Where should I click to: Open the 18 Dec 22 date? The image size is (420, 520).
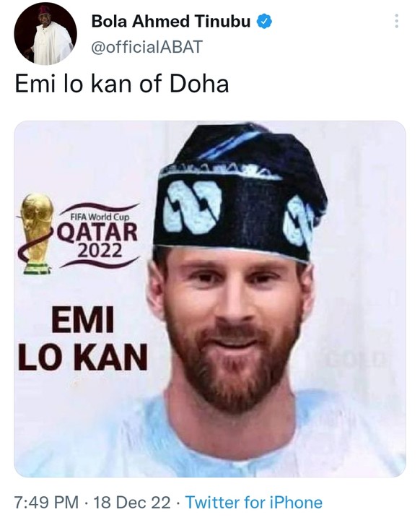[x=132, y=502]
